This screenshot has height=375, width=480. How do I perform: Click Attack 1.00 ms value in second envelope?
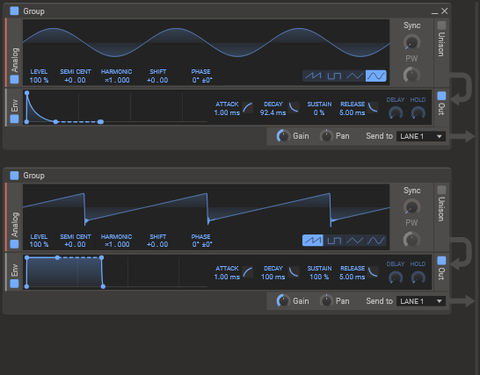point(227,277)
